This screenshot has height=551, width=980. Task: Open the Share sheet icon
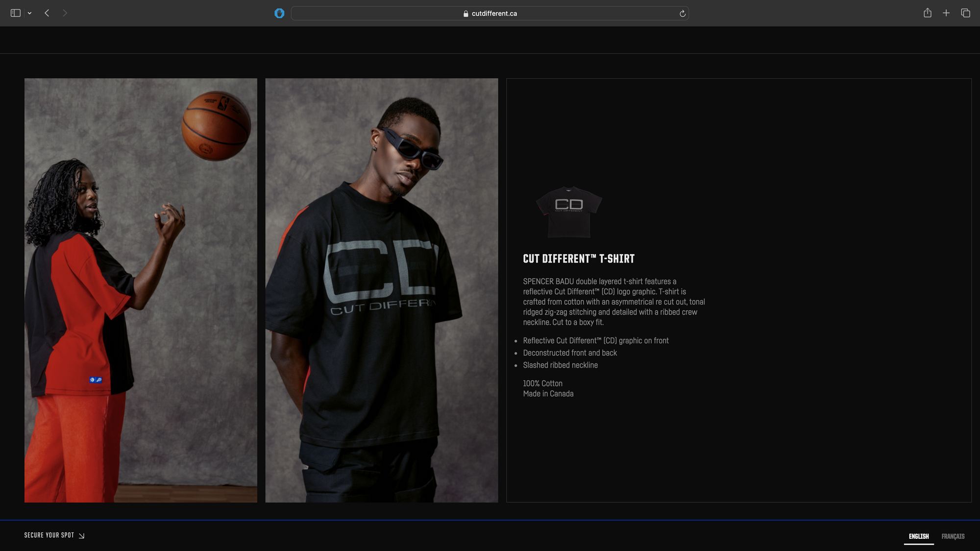click(927, 13)
